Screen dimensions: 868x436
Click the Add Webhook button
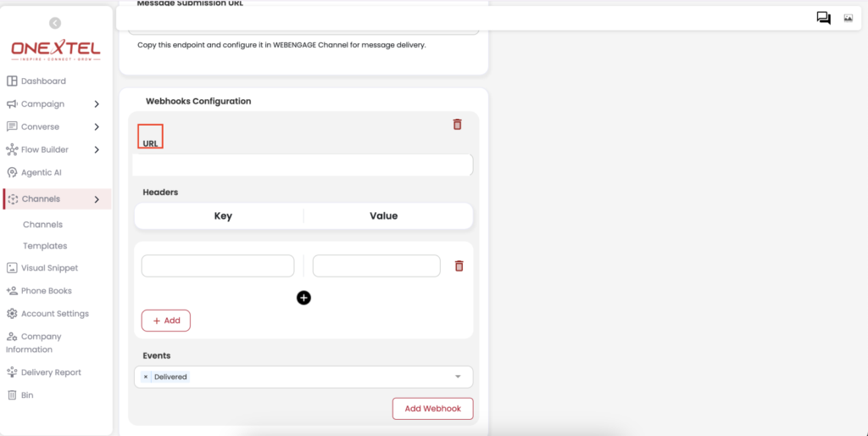tap(433, 408)
